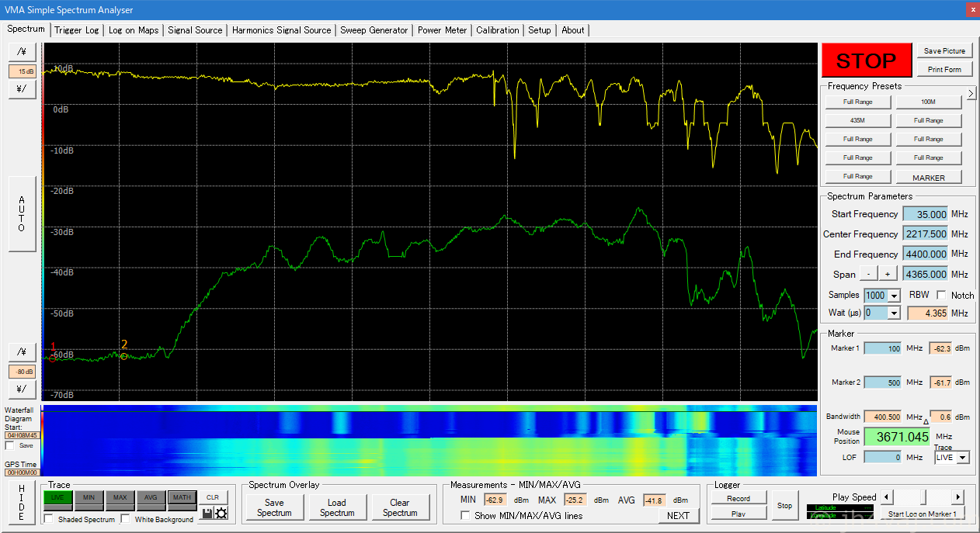980x533 pixels.
Task: Click Save Picture button
Action: pos(944,51)
